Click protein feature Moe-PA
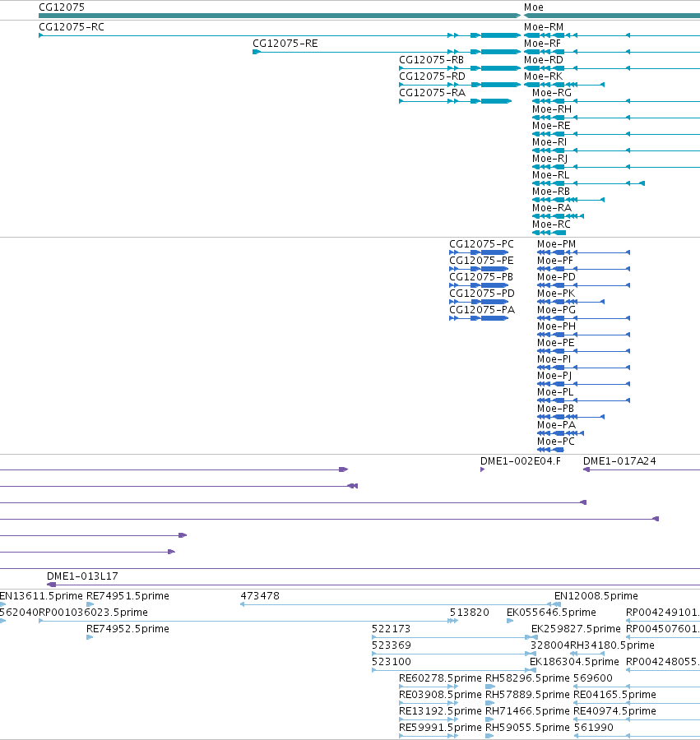Image resolution: width=700 pixels, height=740 pixels. coord(556,426)
